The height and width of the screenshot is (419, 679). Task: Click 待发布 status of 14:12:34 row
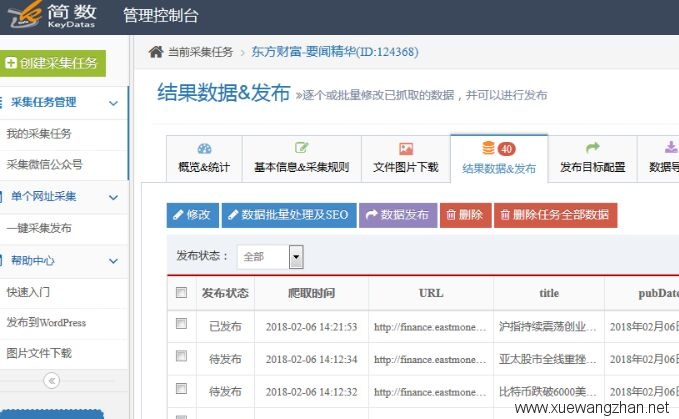point(225,359)
